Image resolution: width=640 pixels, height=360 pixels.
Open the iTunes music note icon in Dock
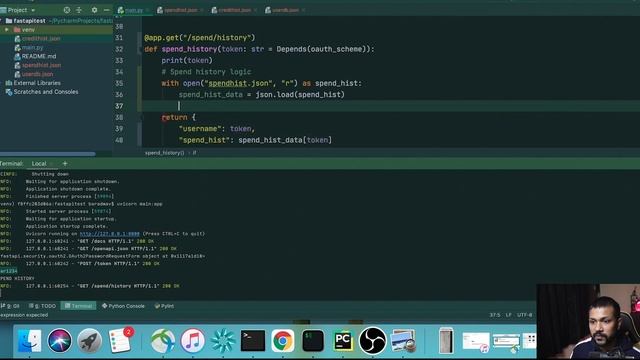click(x=193, y=340)
